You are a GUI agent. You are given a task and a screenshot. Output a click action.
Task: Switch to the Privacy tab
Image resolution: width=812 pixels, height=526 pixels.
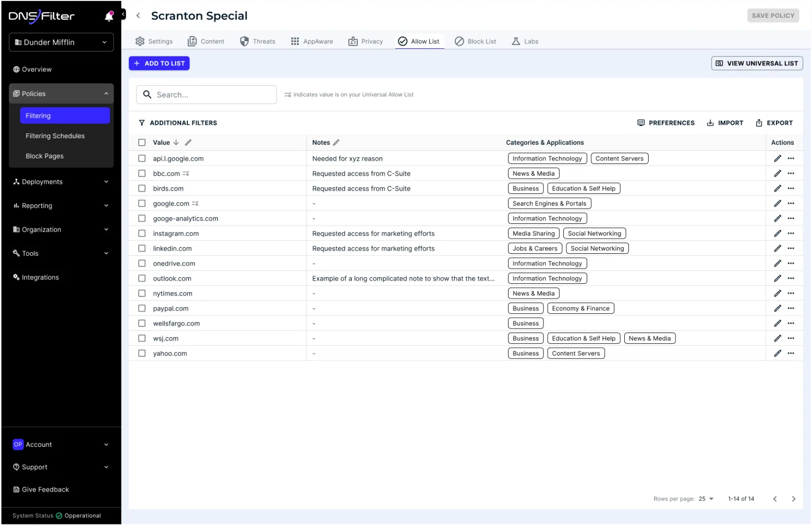[x=365, y=41]
